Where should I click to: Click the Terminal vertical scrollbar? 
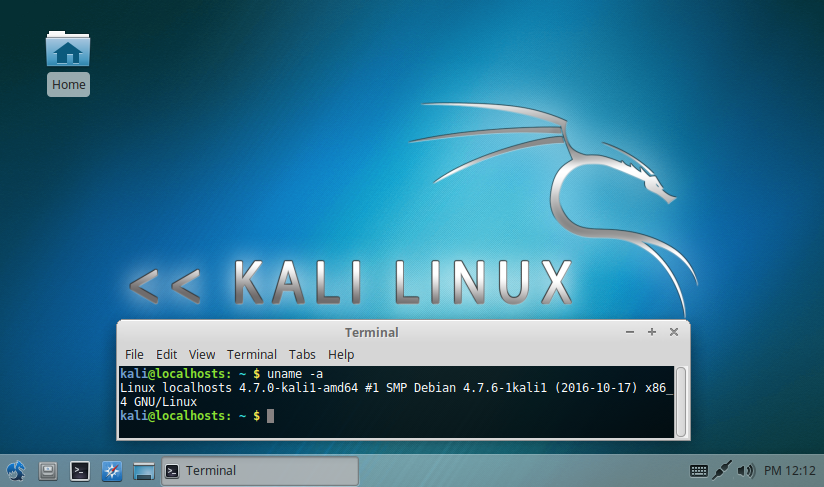681,402
